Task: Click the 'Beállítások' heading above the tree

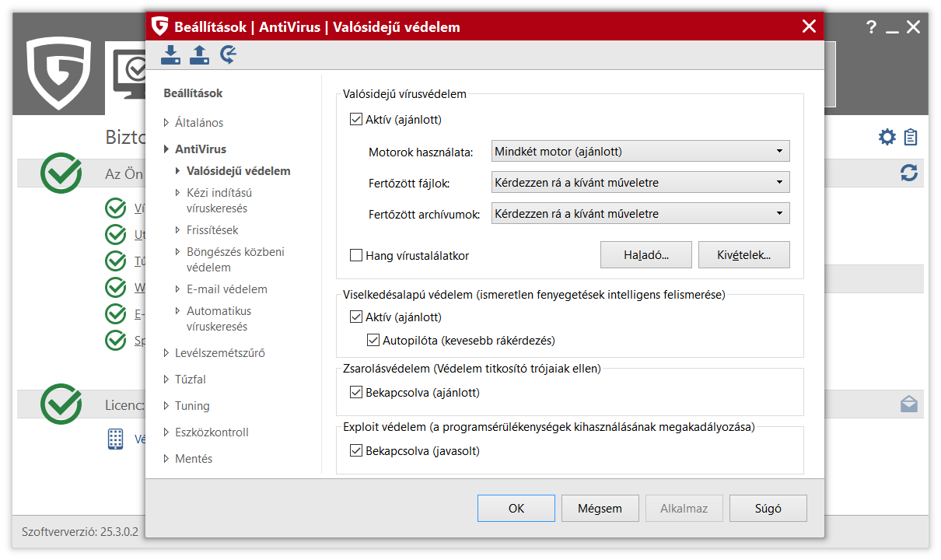Action: click(193, 93)
